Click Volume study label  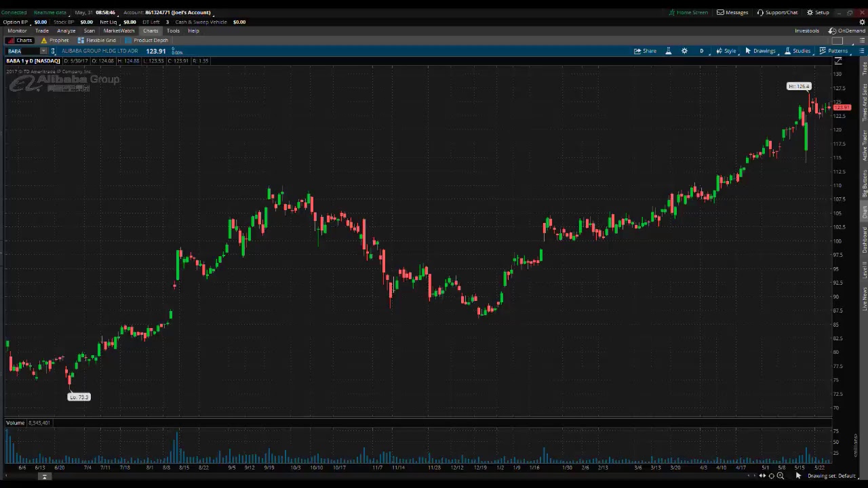pyautogui.click(x=15, y=423)
